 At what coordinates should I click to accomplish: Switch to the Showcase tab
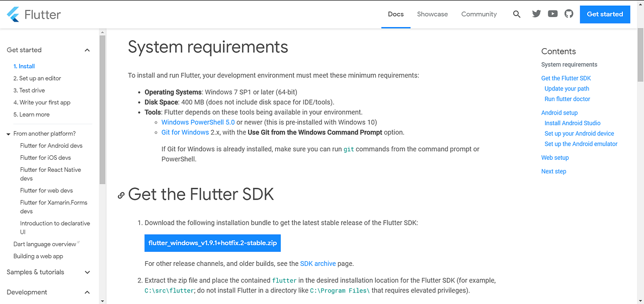point(432,14)
